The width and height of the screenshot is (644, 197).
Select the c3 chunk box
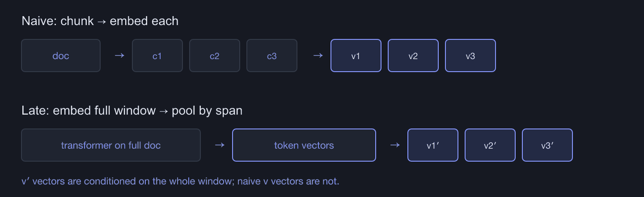pos(272,56)
